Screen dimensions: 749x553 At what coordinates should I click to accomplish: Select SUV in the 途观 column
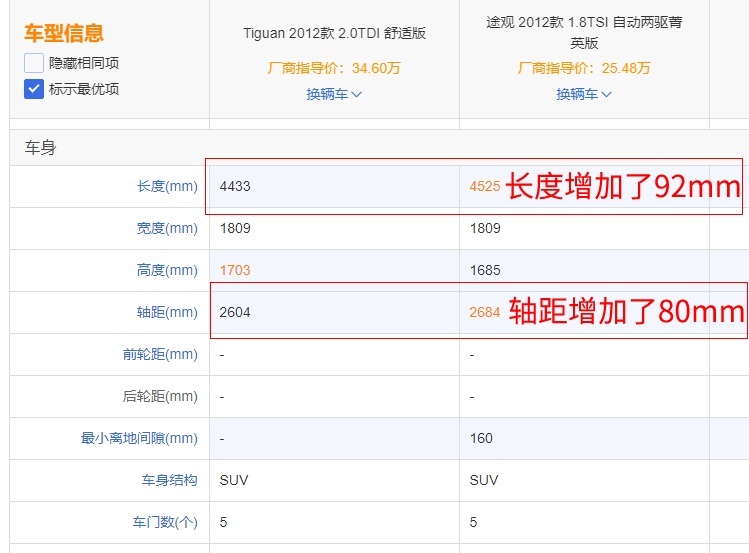tap(484, 480)
